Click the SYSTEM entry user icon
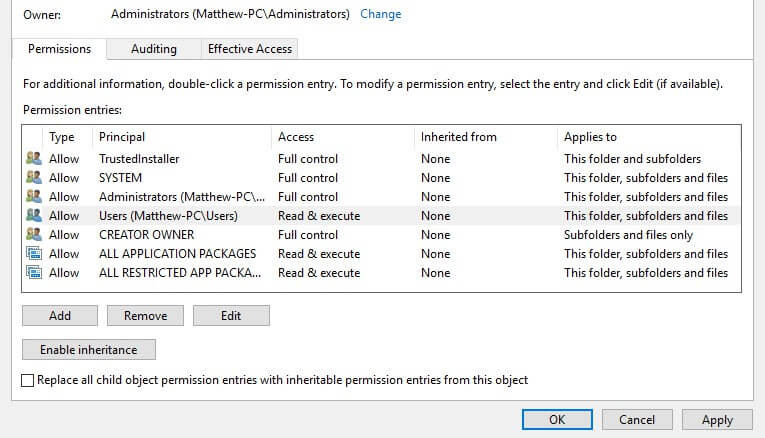 coord(34,177)
